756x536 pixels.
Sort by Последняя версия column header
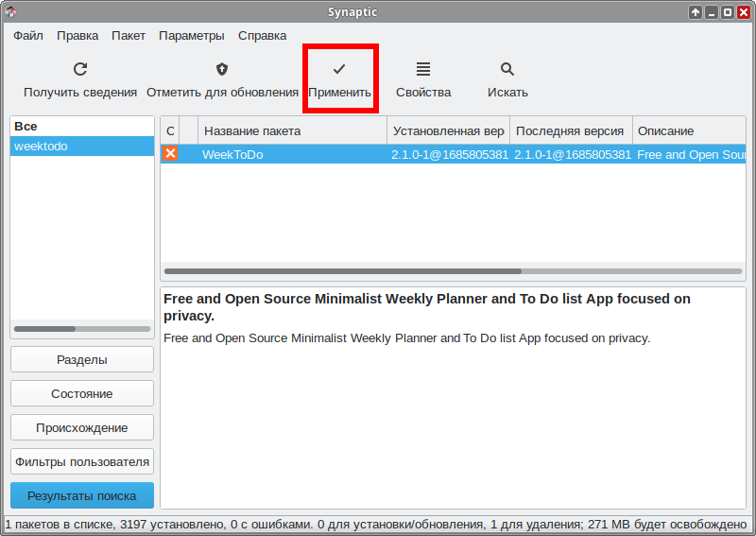click(572, 130)
